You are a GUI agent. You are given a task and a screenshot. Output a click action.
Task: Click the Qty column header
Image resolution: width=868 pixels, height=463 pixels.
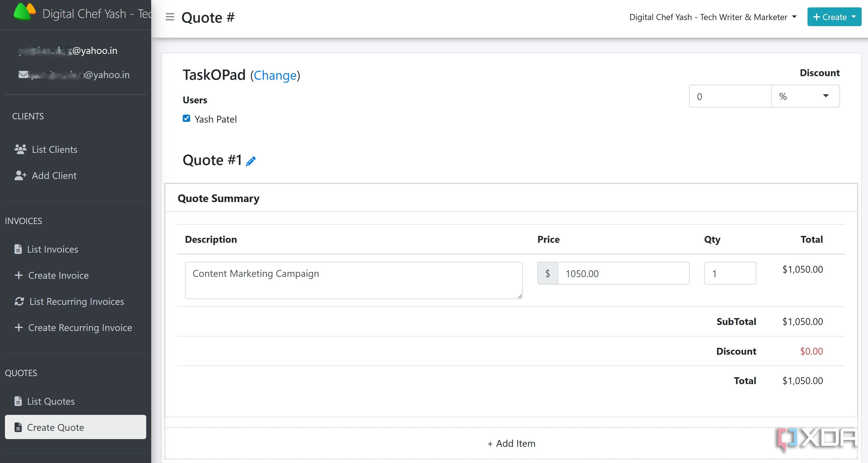click(x=712, y=239)
